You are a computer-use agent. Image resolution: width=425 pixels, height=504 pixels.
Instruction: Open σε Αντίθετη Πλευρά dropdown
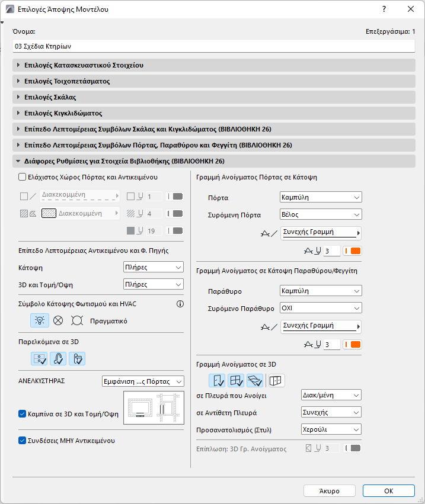331,412
